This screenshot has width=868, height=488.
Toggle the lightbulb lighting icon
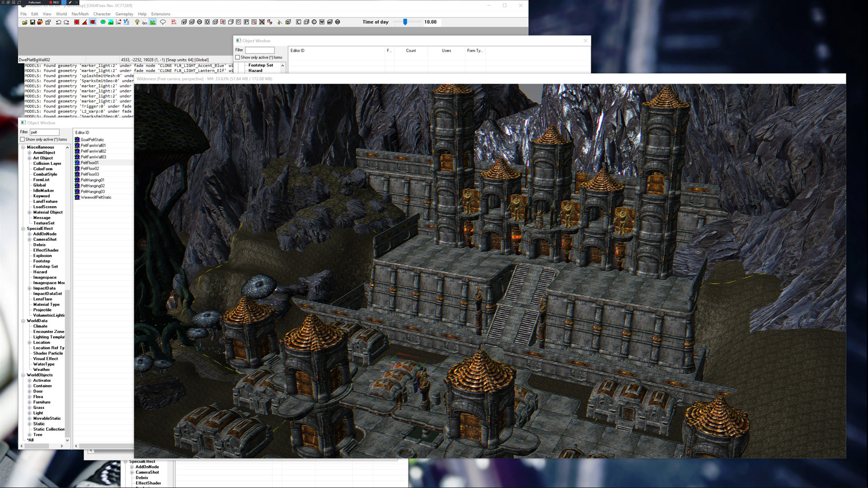coord(137,22)
